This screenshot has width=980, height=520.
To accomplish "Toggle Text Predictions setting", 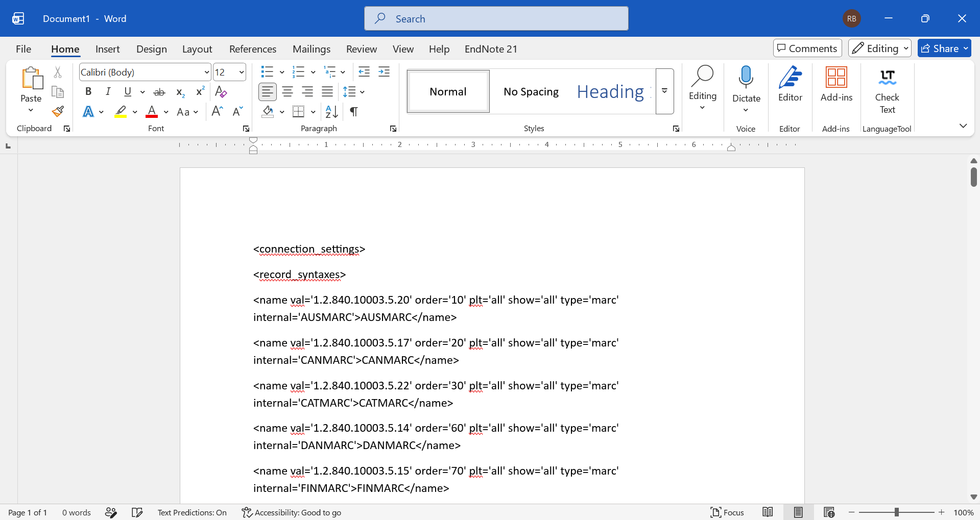I will (x=192, y=512).
